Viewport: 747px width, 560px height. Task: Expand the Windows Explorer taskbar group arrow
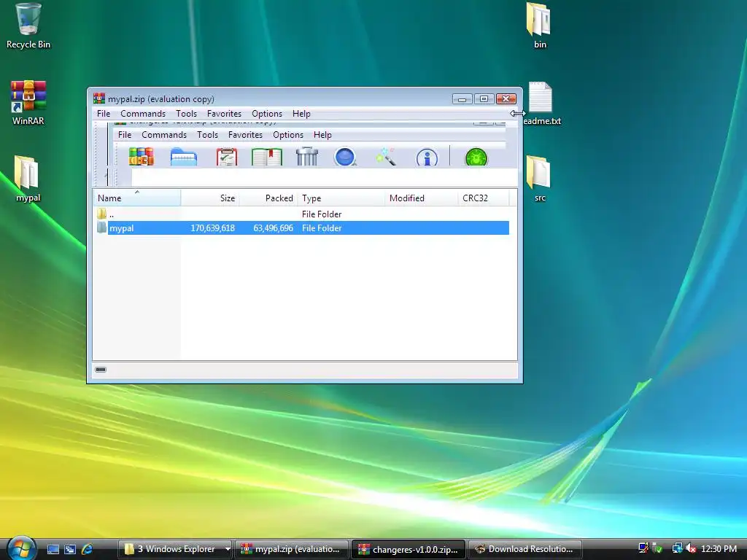228,549
